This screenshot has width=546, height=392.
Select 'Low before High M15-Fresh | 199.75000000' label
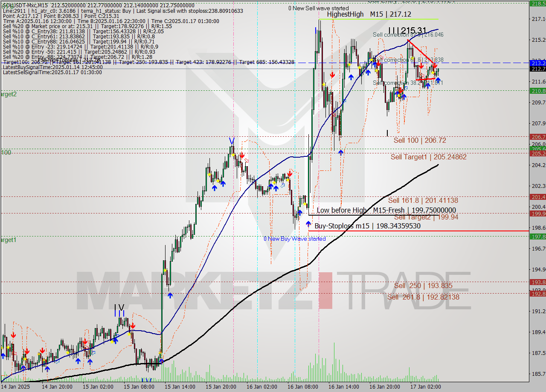pyautogui.click(x=386, y=210)
